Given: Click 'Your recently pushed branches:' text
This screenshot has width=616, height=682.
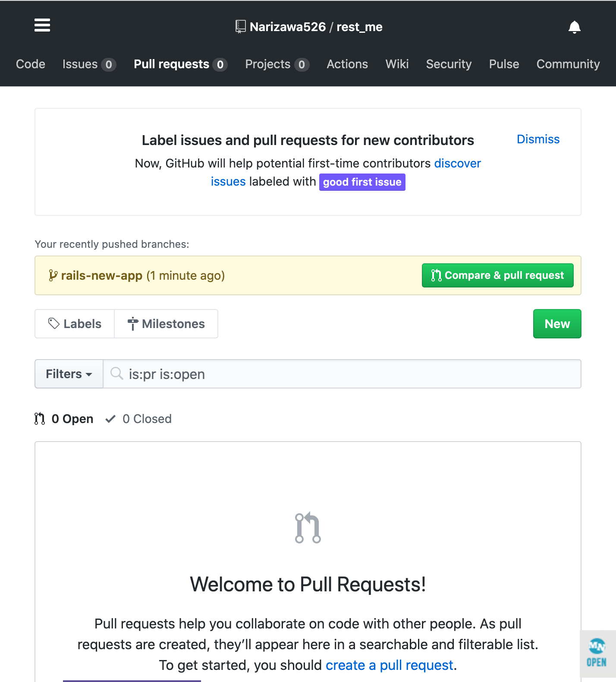Looking at the screenshot, I should click(112, 244).
